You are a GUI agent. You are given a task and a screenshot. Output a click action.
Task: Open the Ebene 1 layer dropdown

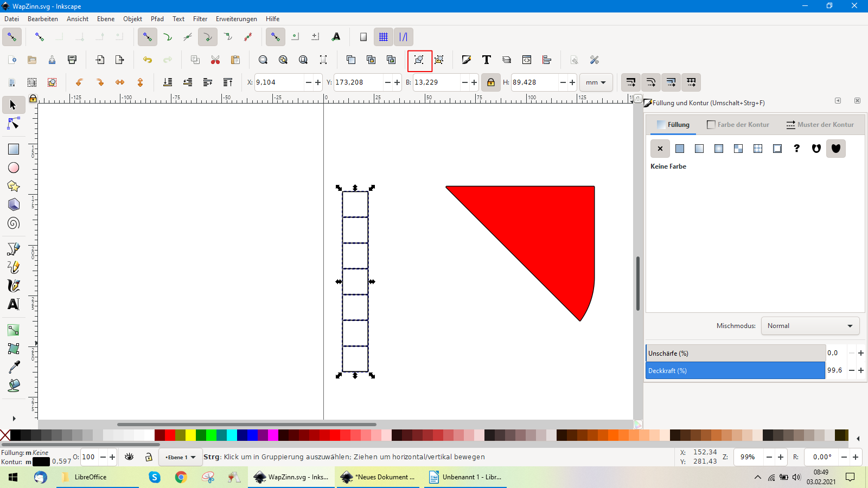(181, 457)
